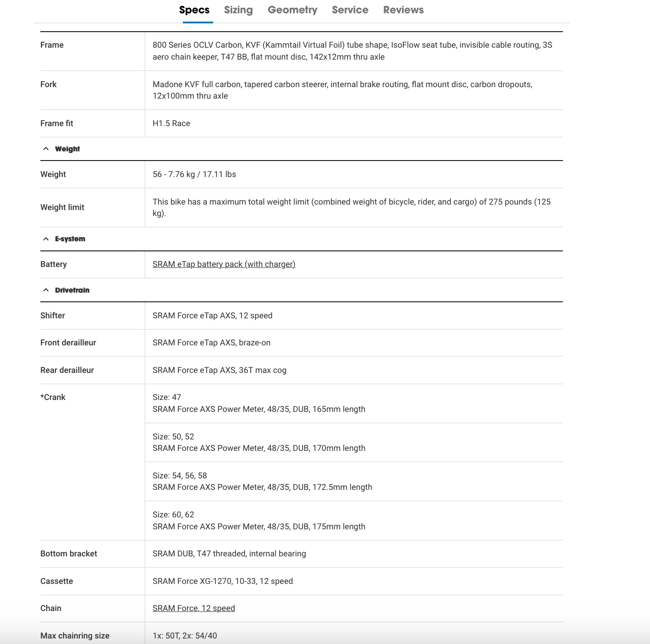Viewport: 650px width, 644px height.
Task: Click 'SRAM Force eTap AXS, 36T max cog'
Action: (220, 370)
